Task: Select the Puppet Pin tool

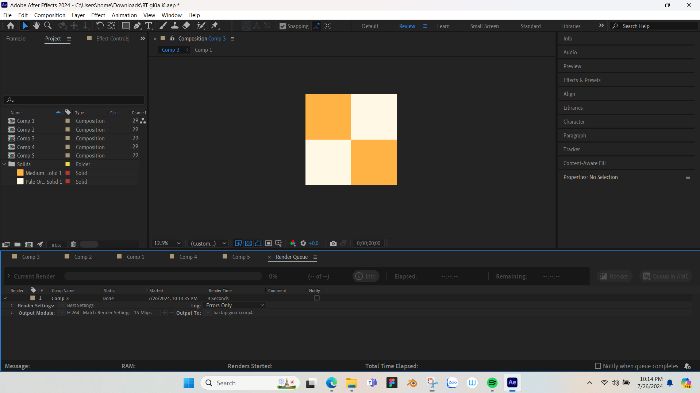Action: (215, 26)
